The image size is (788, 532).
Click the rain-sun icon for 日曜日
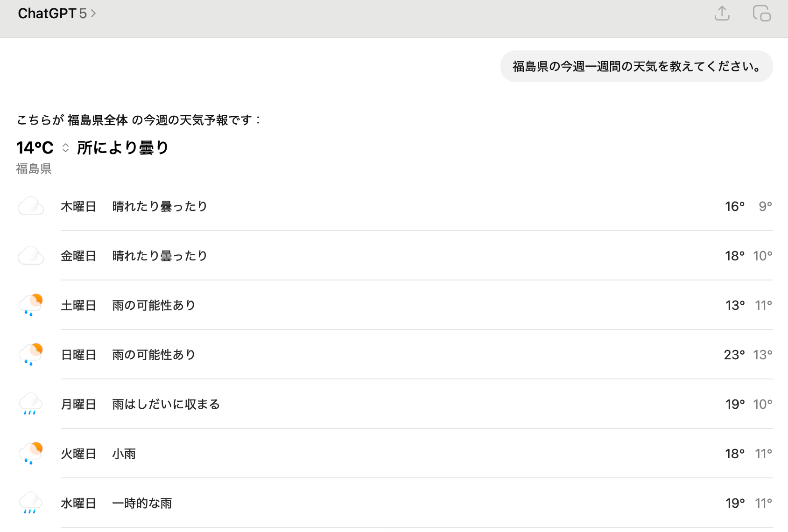tap(31, 355)
